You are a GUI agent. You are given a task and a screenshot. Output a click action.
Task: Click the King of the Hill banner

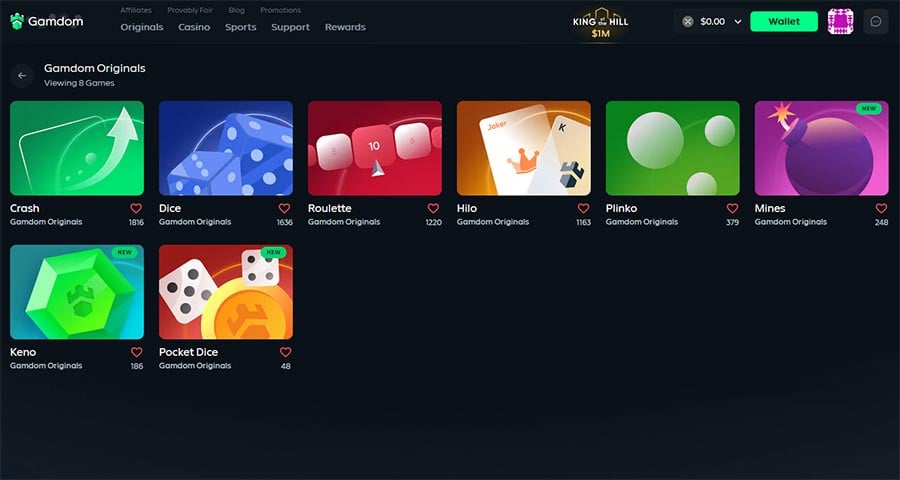click(600, 23)
